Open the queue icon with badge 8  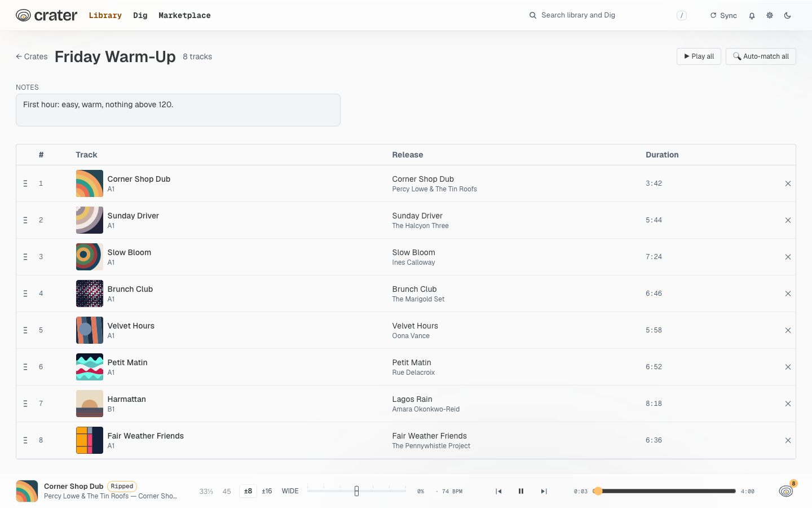point(786,491)
